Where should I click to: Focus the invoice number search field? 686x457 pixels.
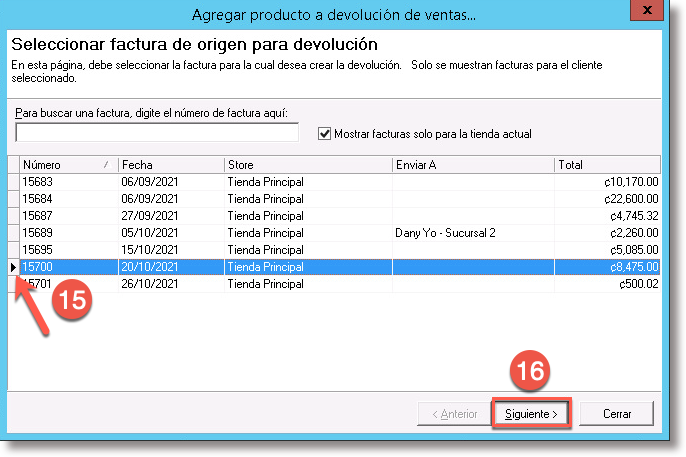[x=157, y=132]
